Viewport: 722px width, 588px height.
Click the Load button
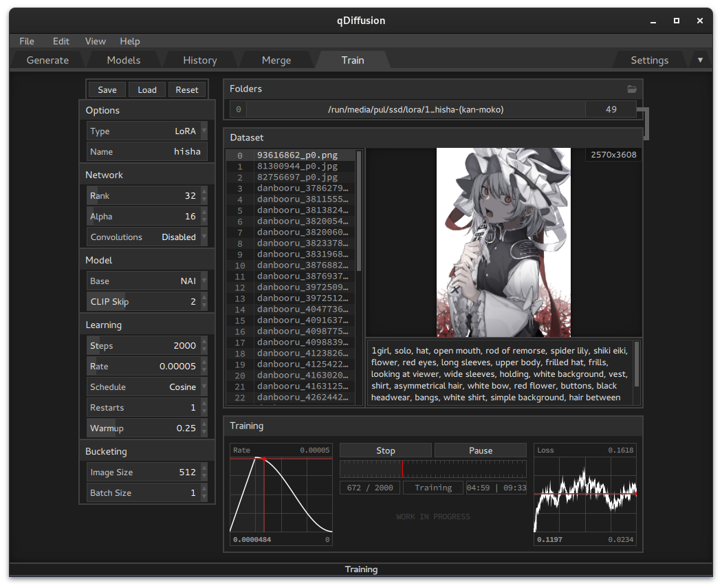[x=147, y=90]
